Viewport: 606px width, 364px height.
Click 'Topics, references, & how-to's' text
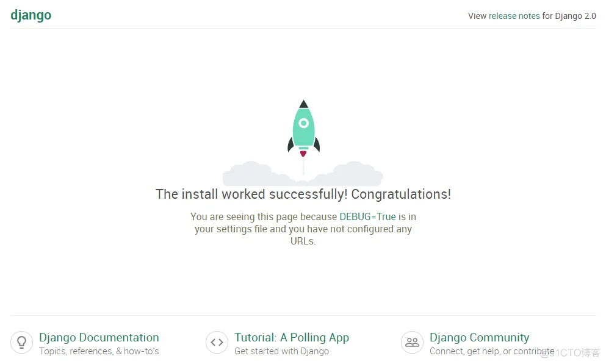pyautogui.click(x=99, y=351)
